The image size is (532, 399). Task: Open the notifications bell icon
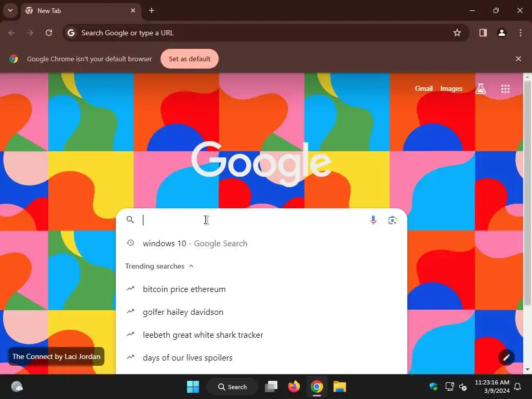(x=518, y=387)
